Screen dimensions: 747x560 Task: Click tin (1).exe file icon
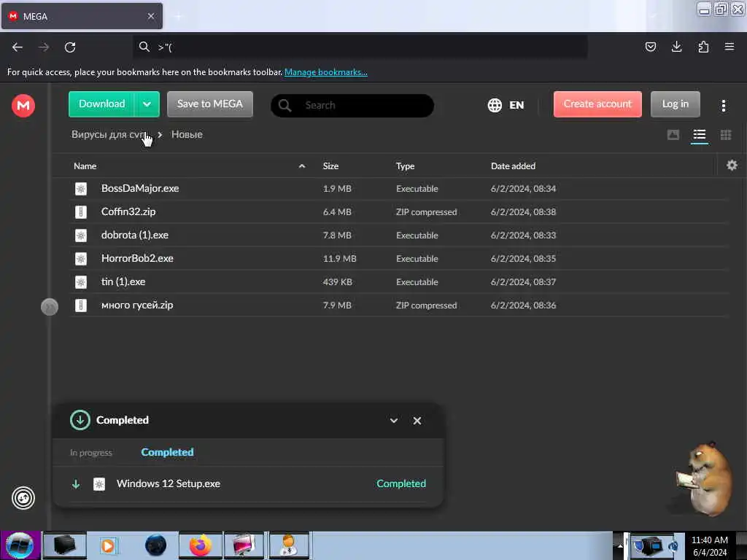[x=81, y=282]
